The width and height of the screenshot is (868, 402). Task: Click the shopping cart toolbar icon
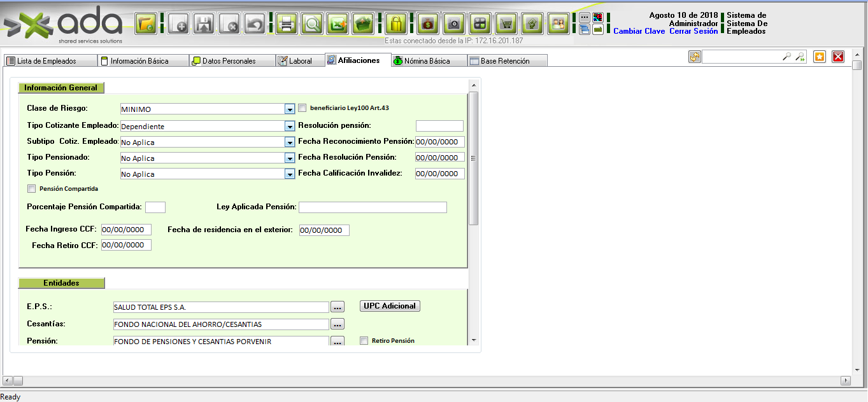(x=506, y=24)
